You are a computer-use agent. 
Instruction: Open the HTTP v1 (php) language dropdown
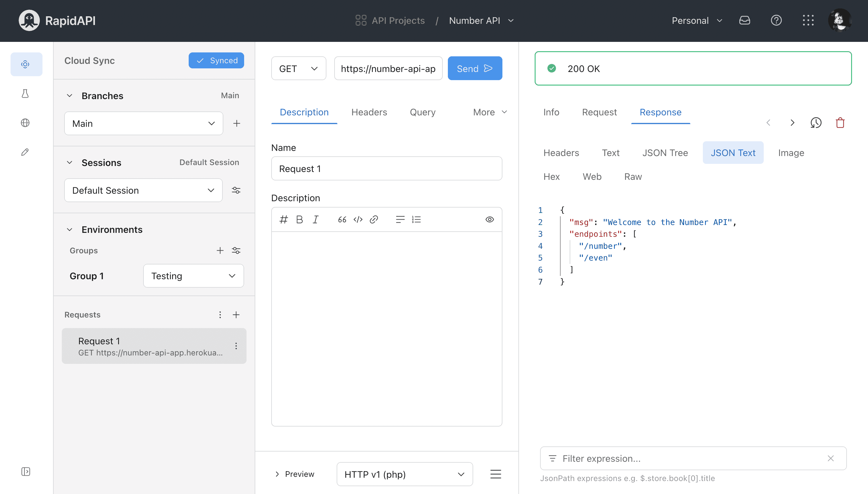tap(405, 474)
